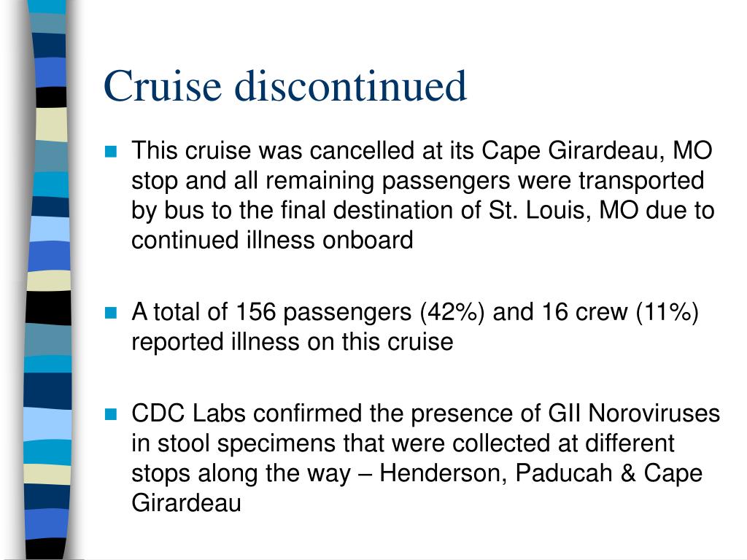Click the 'Henderson, Paducah' text
The width and height of the screenshot is (747, 560).
point(496,473)
